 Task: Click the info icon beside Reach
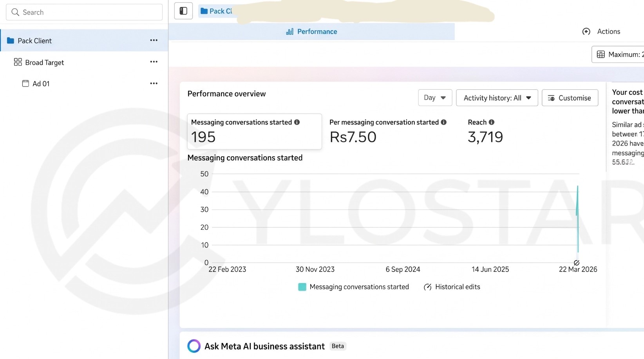tap(491, 122)
